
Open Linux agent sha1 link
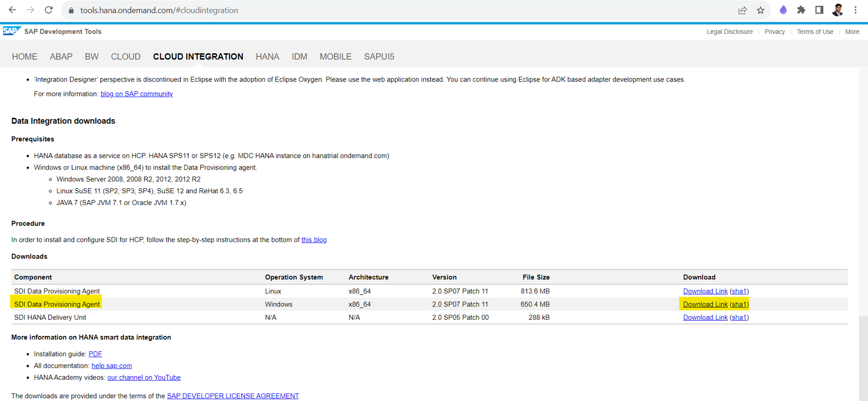[739, 291]
